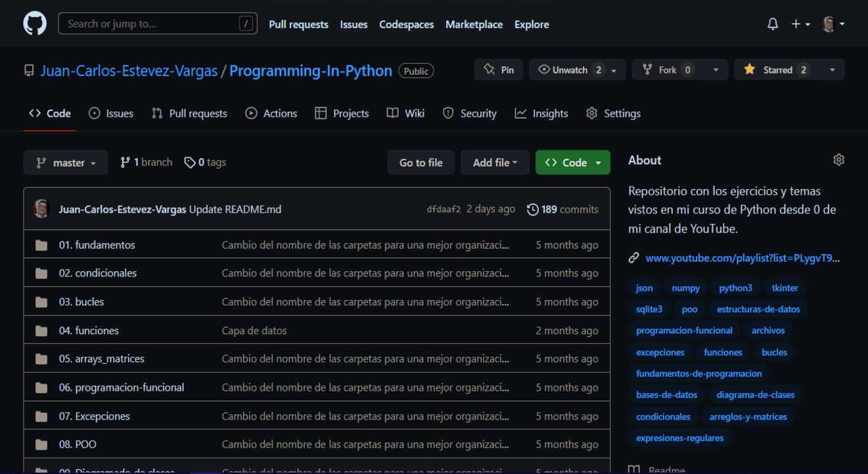
Task: Click the Go to file button
Action: [421, 162]
